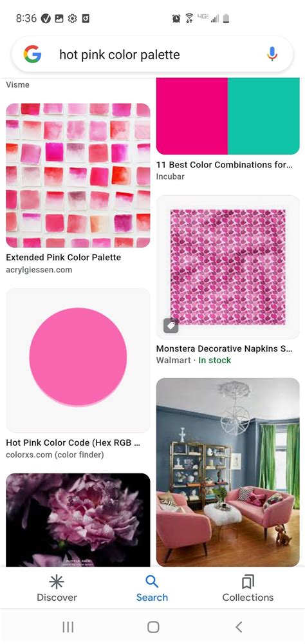This screenshot has height=644, width=305.
Task: Open the pink sofa living room image
Action: click(228, 472)
